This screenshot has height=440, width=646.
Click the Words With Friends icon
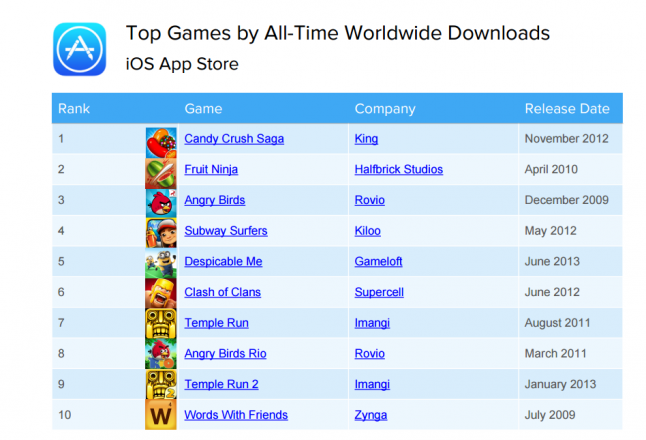click(161, 415)
